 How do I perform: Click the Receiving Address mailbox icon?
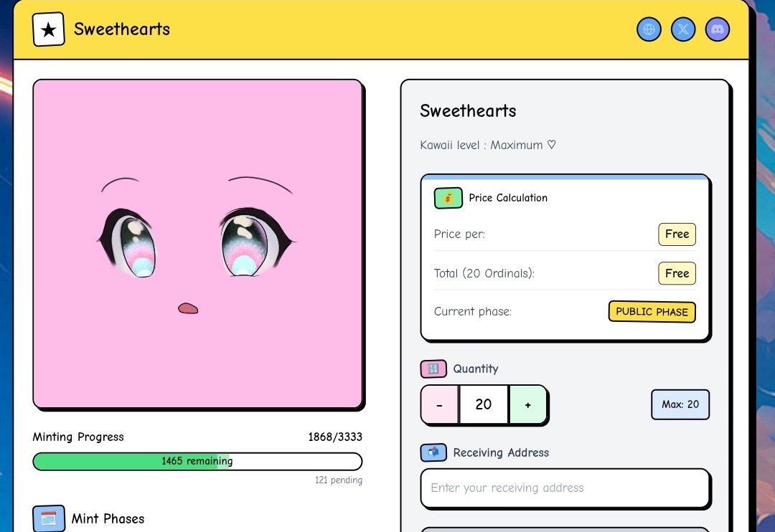click(x=433, y=452)
